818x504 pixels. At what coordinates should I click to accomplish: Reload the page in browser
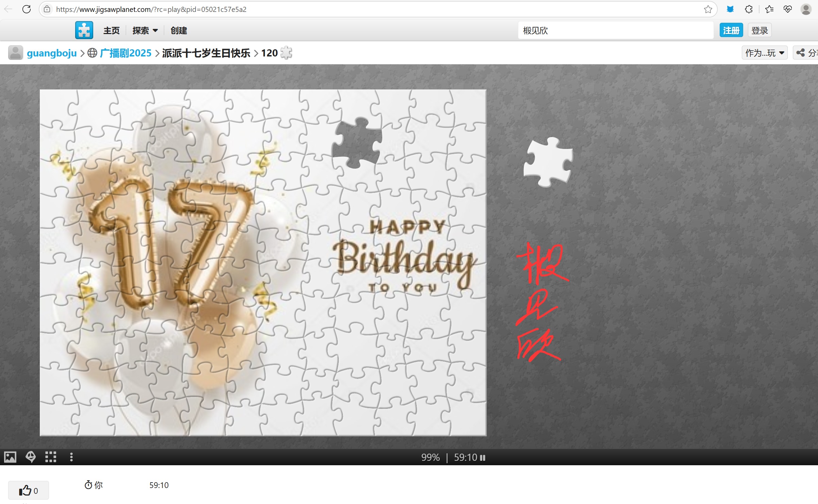click(27, 9)
